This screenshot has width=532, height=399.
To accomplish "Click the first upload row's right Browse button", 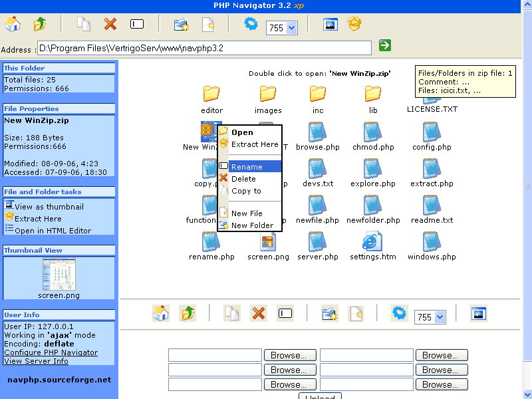I will (x=442, y=355).
